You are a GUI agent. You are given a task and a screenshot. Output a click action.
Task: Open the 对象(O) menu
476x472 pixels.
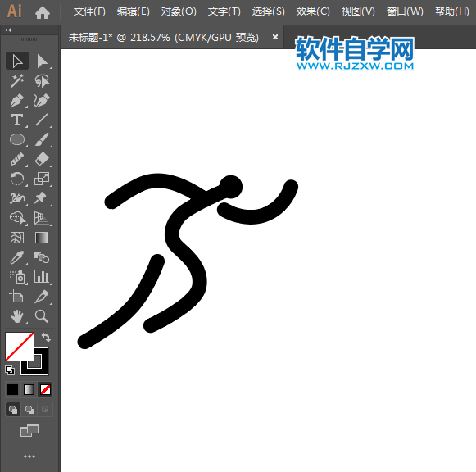point(179,11)
